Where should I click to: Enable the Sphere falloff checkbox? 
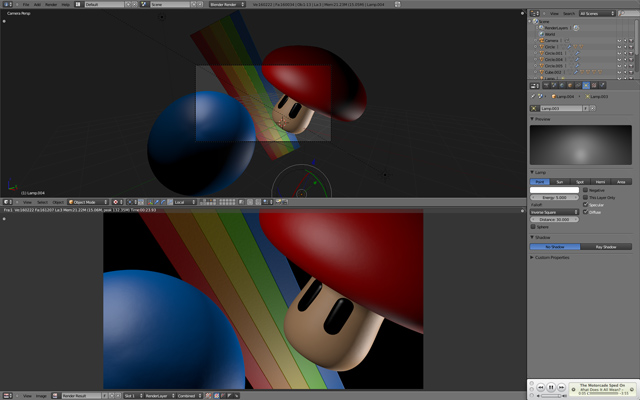(x=533, y=226)
